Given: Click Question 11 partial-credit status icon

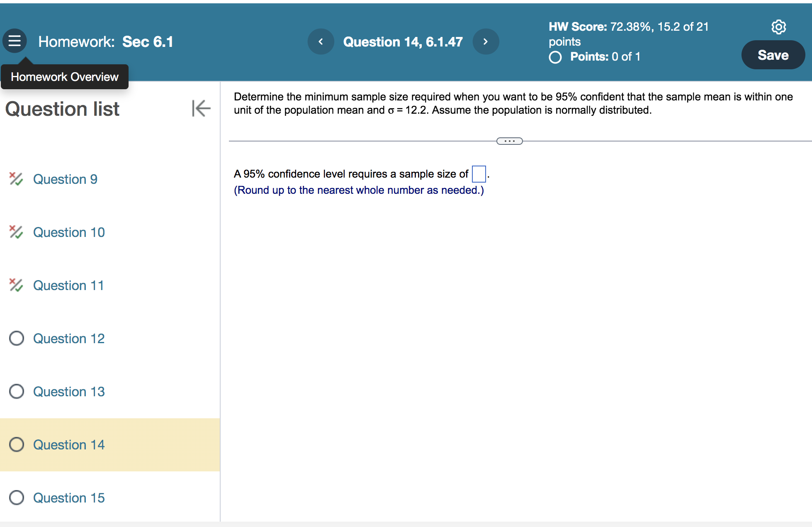Looking at the screenshot, I should click(16, 285).
